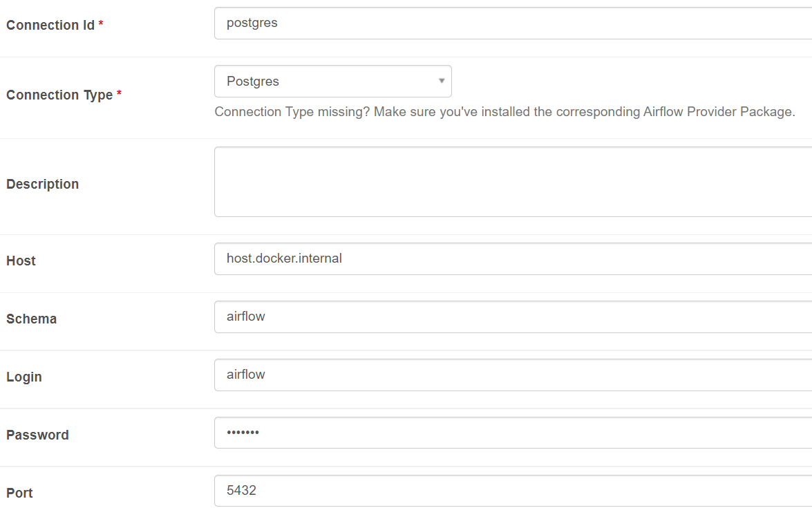
Task: Click the Airflow Provider Package help text
Action: [505, 112]
